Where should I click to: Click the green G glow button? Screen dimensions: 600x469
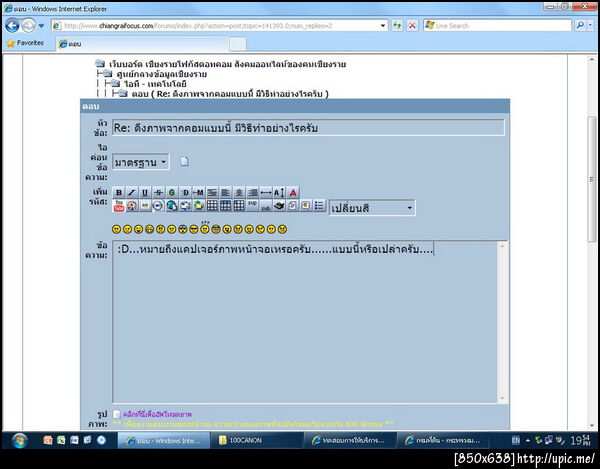171,192
